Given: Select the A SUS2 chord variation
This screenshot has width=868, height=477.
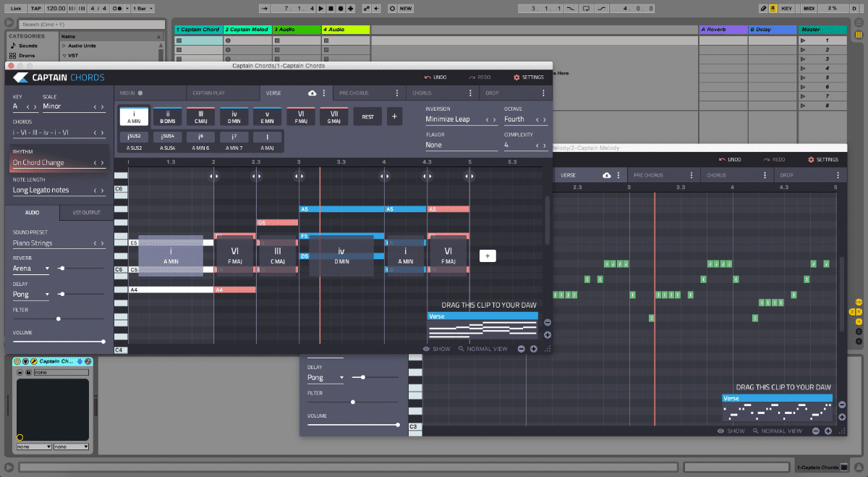Looking at the screenshot, I should coord(134,140).
